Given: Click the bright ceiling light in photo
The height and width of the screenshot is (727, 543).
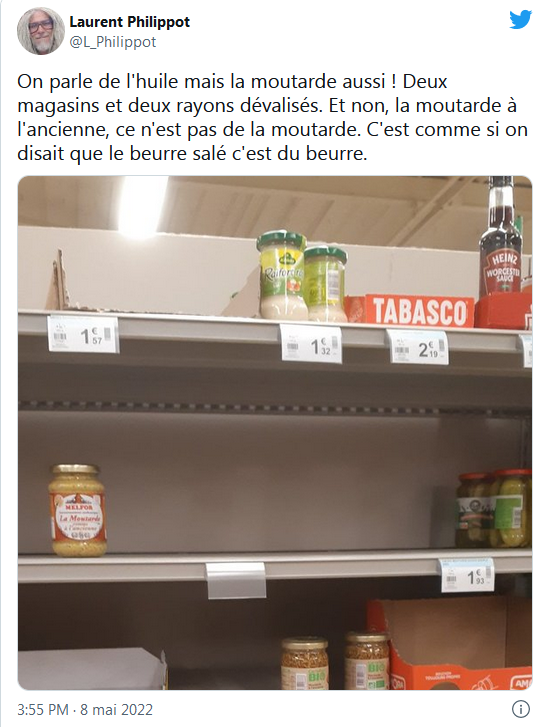Looking at the screenshot, I should click(139, 206).
